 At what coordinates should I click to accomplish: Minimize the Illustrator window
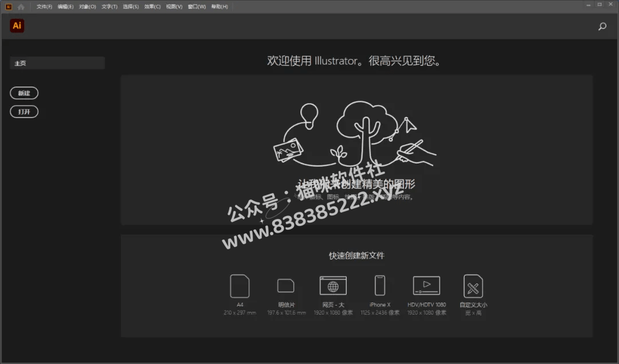pos(588,5)
